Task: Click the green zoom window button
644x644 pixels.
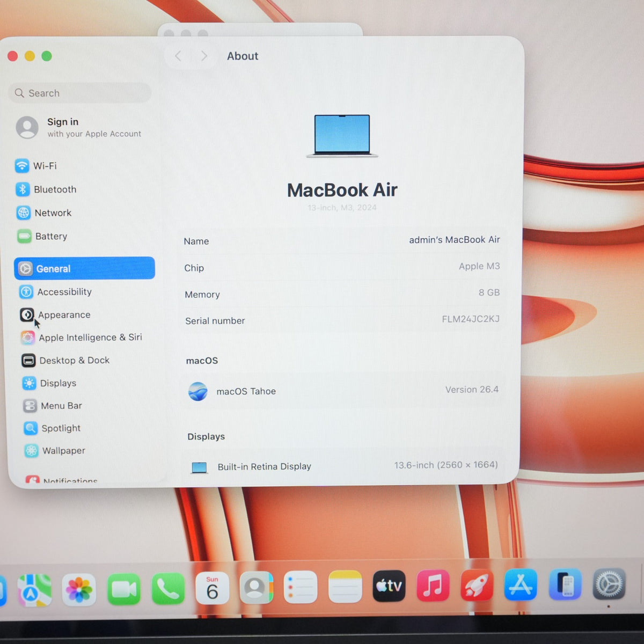Action: [47, 56]
